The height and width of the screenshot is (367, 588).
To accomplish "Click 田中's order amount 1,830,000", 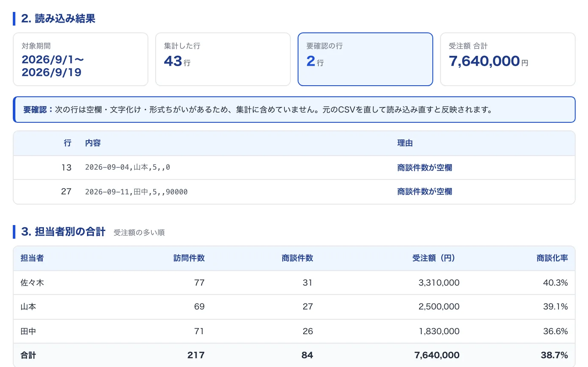I will pyautogui.click(x=440, y=331).
